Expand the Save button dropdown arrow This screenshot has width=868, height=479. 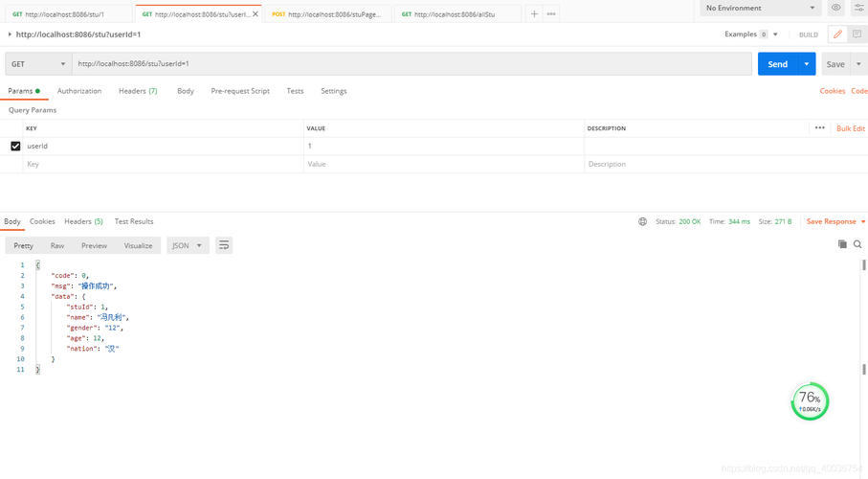(858, 64)
